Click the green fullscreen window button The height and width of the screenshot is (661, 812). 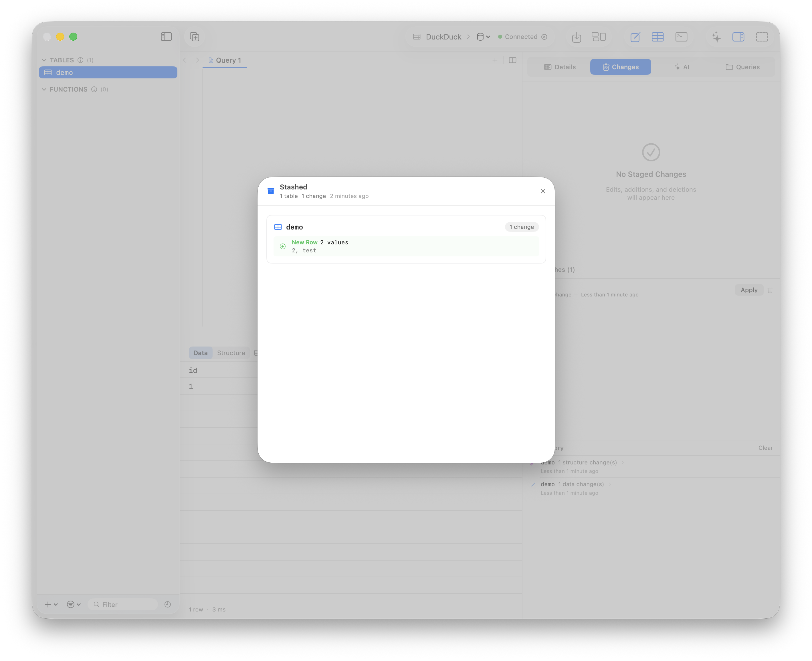[74, 37]
